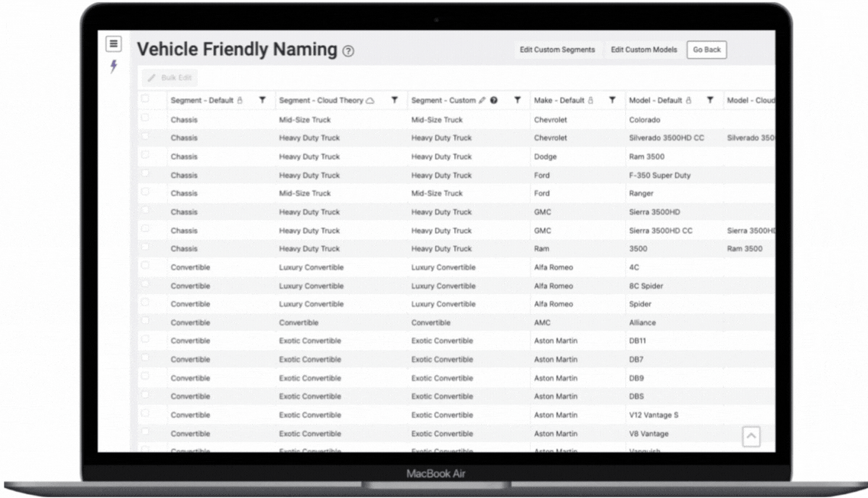Check the Ford F-350 Super Duty row
The height and width of the screenshot is (498, 868).
pyautogui.click(x=145, y=173)
